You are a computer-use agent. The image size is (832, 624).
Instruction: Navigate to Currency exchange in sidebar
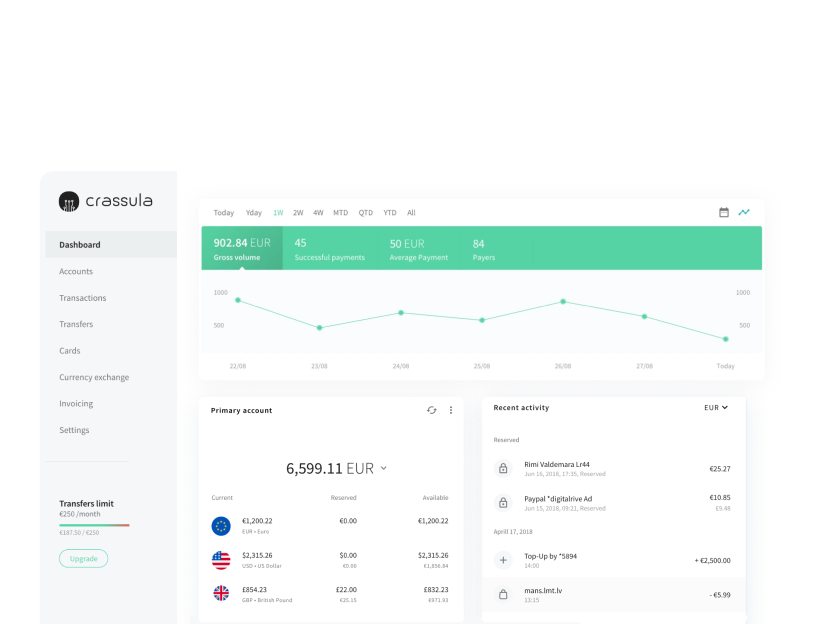(x=94, y=377)
